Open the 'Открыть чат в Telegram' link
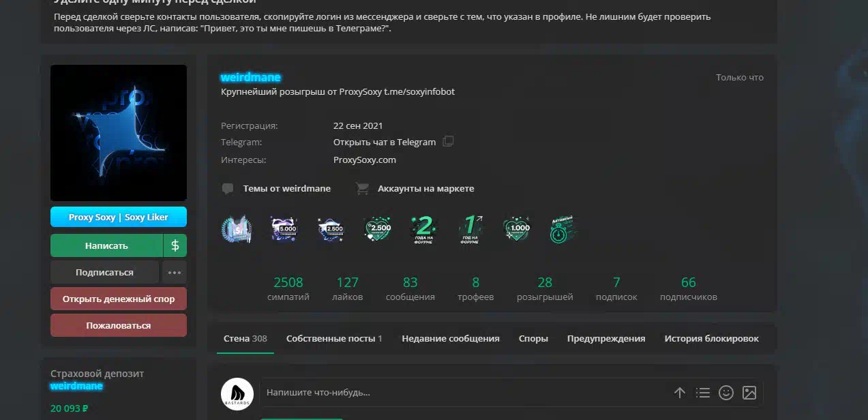Screen dimensions: 868x420 click(385, 142)
